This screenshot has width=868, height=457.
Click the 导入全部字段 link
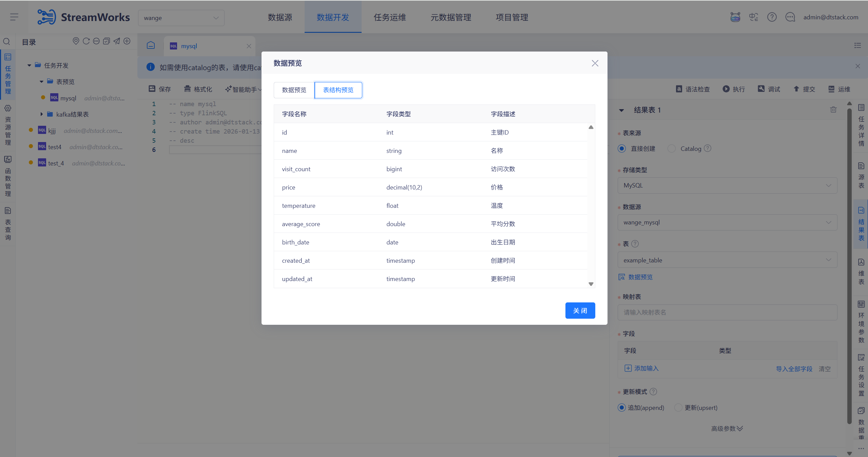coord(794,369)
